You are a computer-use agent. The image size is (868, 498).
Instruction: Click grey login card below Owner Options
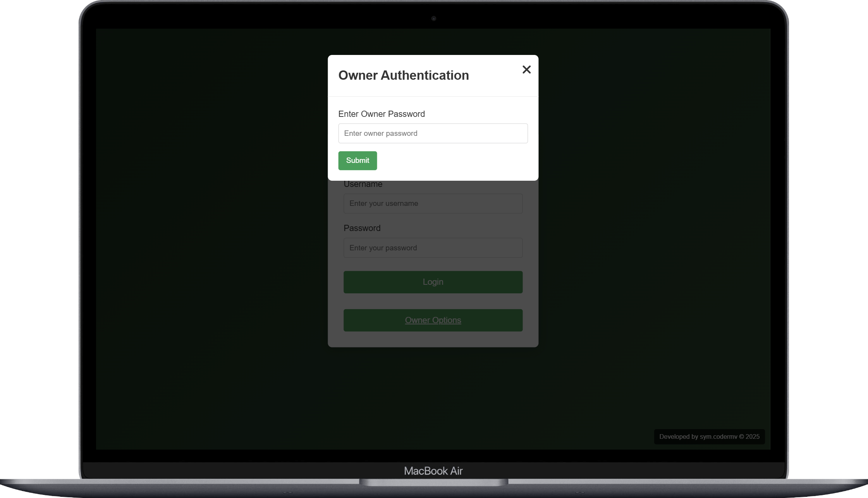[433, 339]
